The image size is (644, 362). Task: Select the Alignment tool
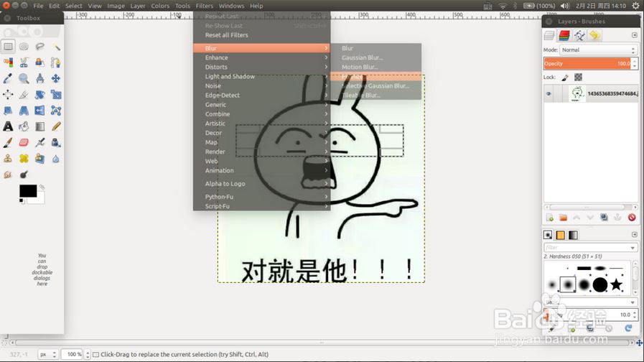(x=8, y=95)
